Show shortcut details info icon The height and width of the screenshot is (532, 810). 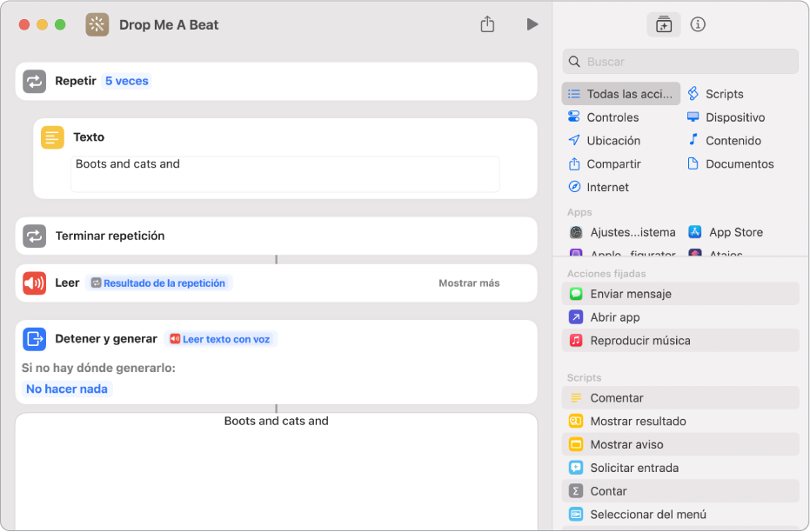(698, 24)
